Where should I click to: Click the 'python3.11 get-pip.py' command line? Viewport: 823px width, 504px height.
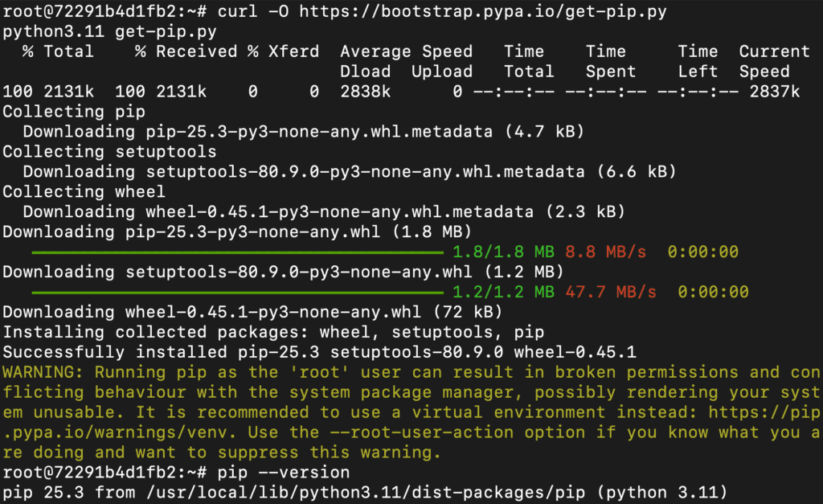[x=109, y=31]
